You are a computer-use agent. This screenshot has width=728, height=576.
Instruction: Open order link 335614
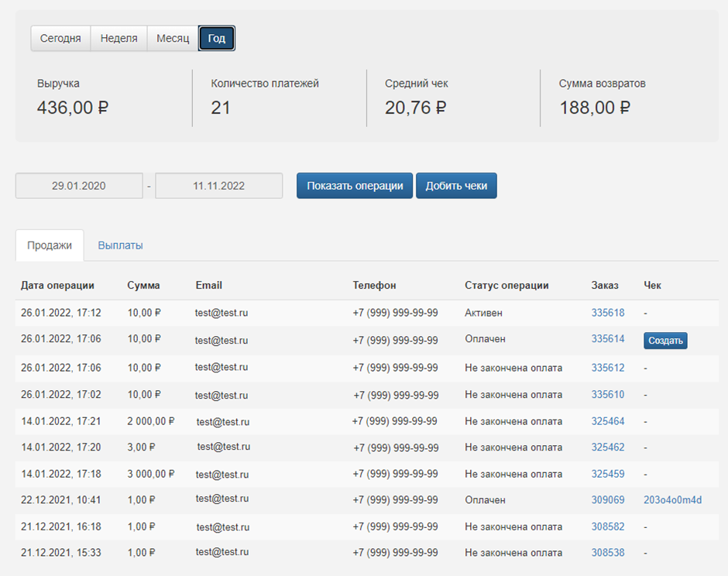click(608, 339)
